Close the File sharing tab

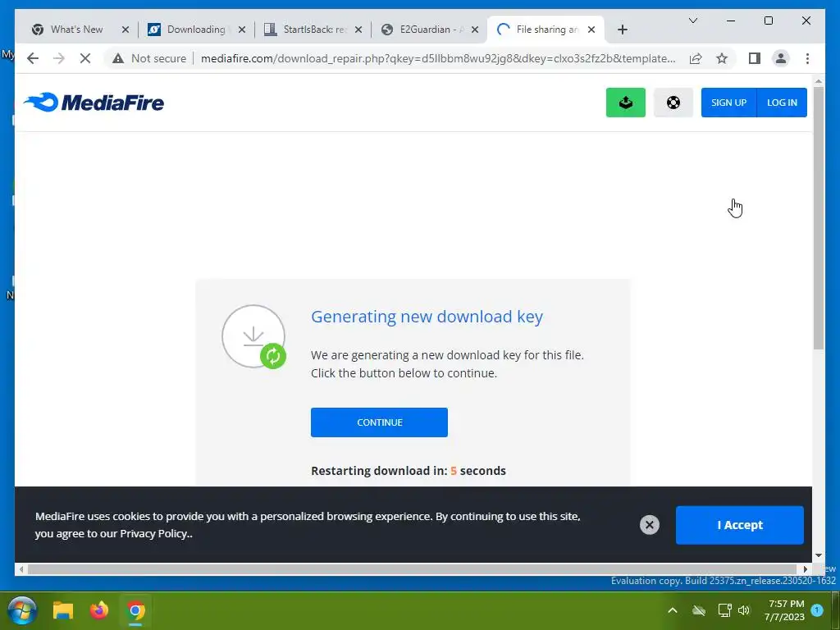(x=591, y=30)
